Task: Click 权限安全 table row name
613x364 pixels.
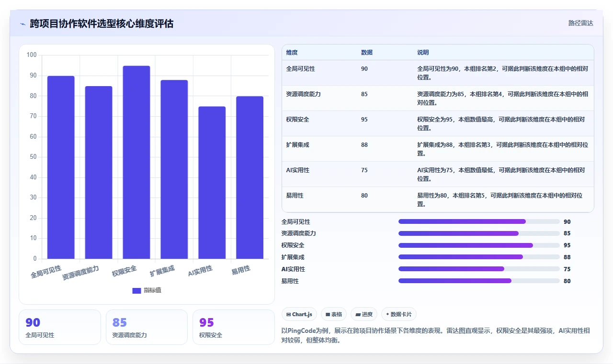Action: 297,120
